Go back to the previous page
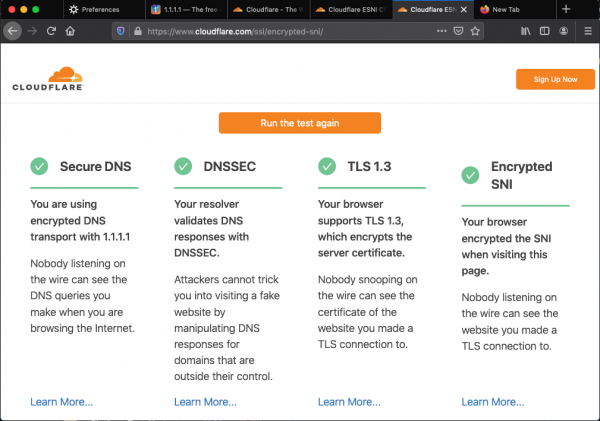This screenshot has width=600, height=421. [x=13, y=31]
